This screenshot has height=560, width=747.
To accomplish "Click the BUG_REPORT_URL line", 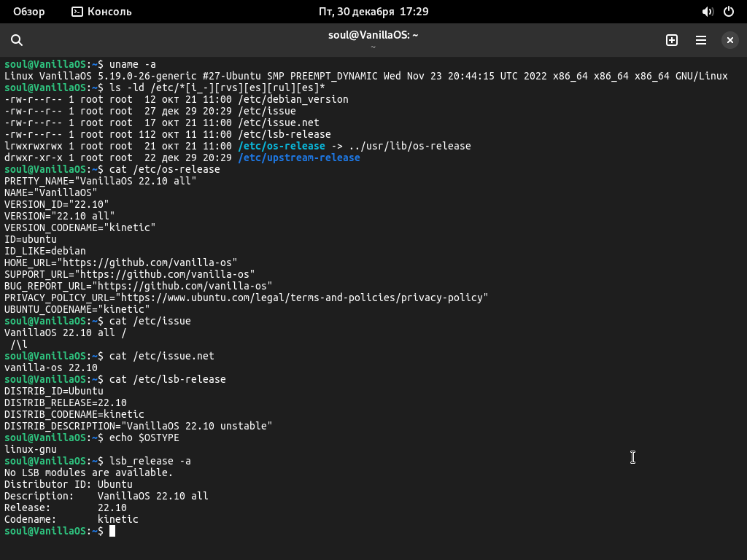I will tap(138, 286).
